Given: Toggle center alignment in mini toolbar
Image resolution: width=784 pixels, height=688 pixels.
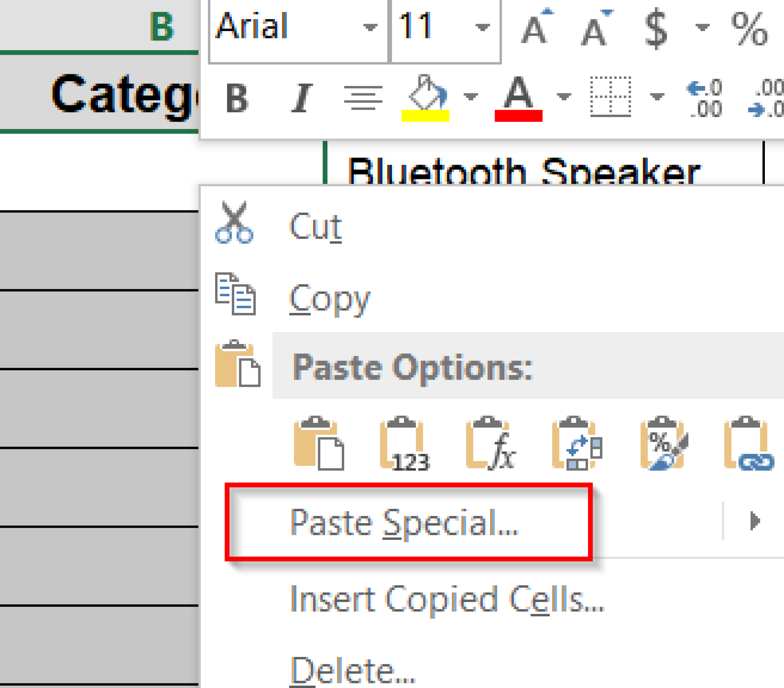Looking at the screenshot, I should tap(363, 98).
